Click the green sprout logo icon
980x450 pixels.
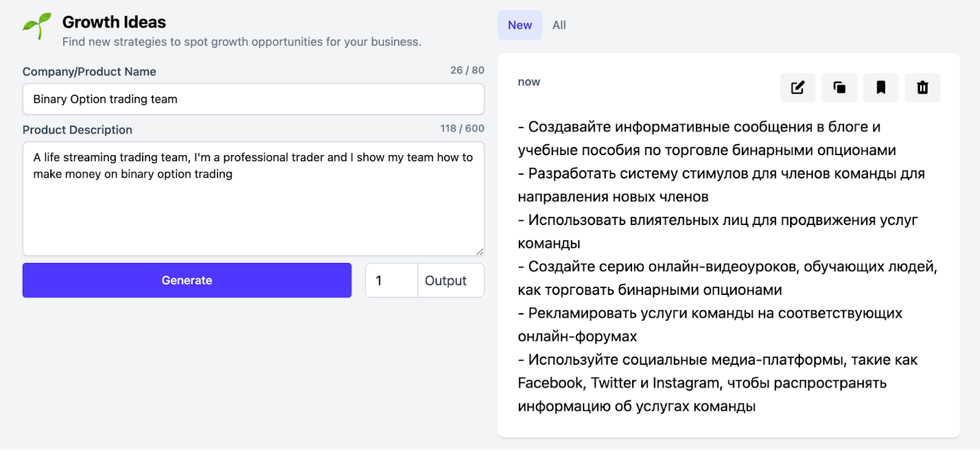[x=37, y=26]
